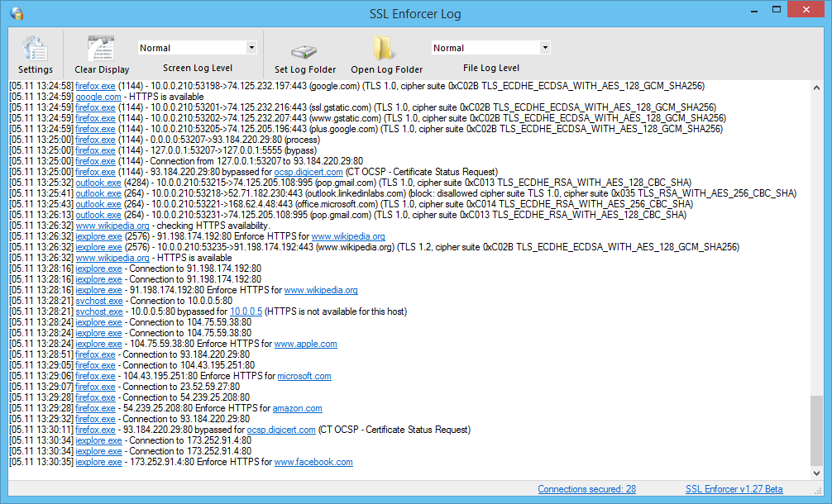The image size is (832, 504).
Task: Click outlook.exe link in 13:25:32 row
Action: pyautogui.click(x=98, y=183)
